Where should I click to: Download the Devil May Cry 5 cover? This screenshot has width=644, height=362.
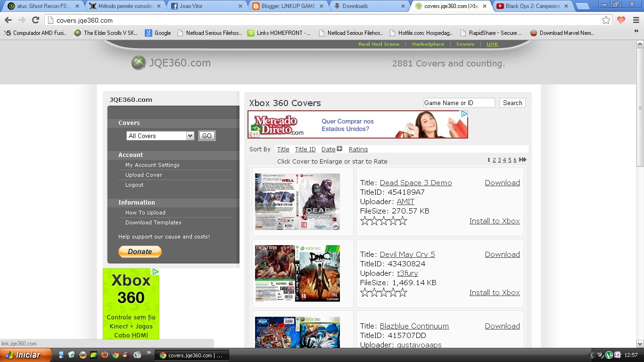click(x=502, y=255)
